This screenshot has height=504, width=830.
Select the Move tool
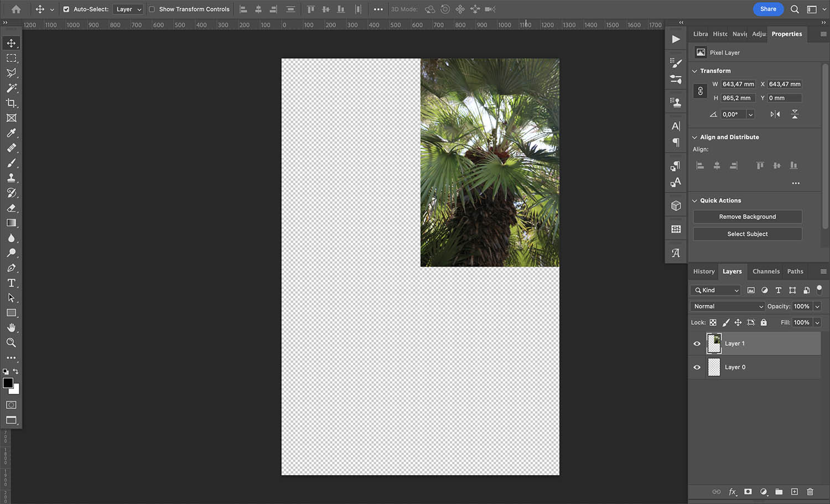[x=11, y=43]
